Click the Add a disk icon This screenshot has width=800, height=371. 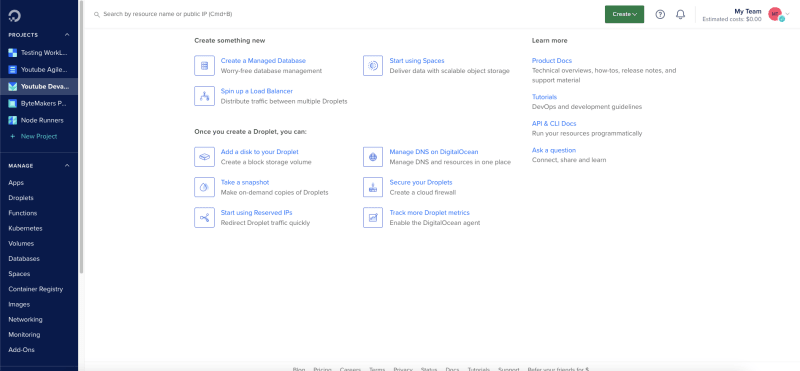point(204,157)
